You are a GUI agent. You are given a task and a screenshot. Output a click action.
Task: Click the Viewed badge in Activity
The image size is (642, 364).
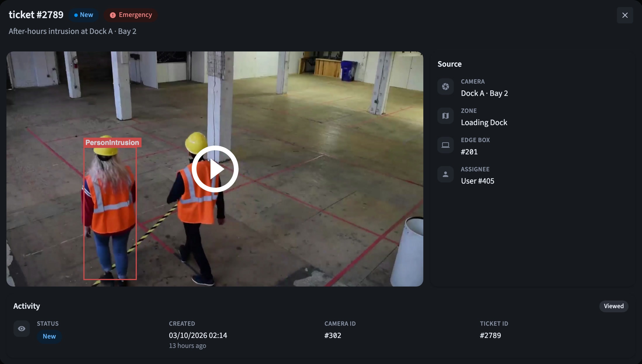[x=614, y=306]
